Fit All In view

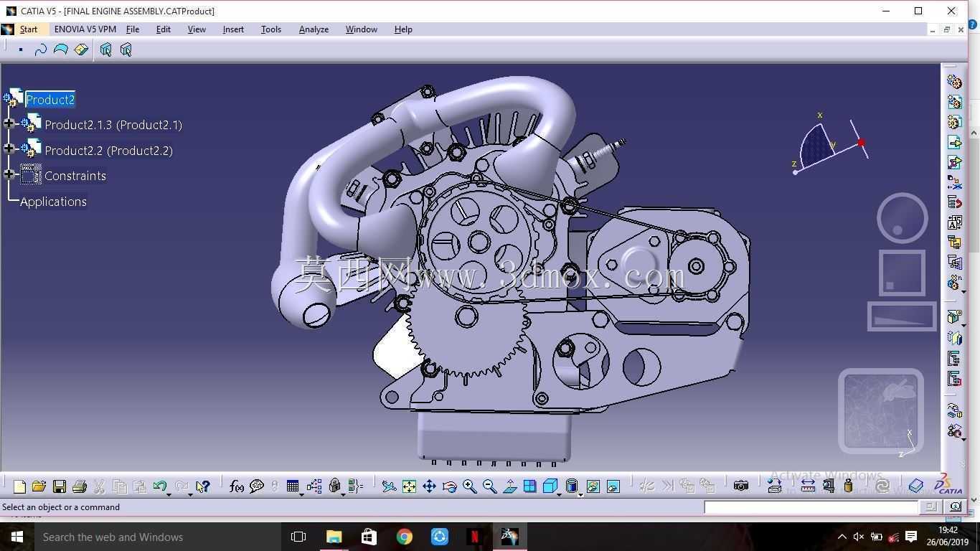pyautogui.click(x=409, y=486)
